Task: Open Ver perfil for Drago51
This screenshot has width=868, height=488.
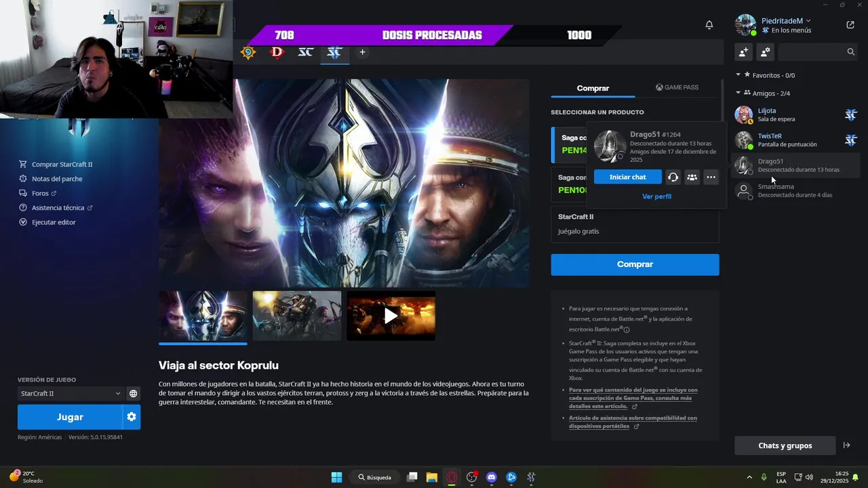Action: pos(656,197)
